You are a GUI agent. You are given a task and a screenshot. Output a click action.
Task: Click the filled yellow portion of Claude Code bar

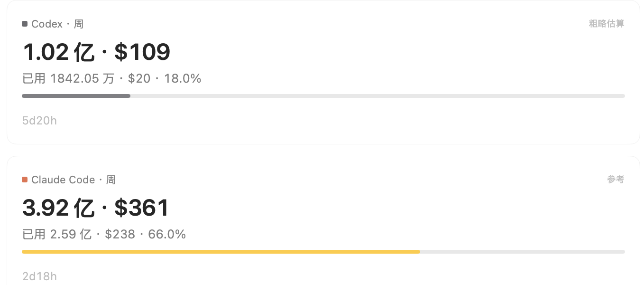click(x=221, y=252)
